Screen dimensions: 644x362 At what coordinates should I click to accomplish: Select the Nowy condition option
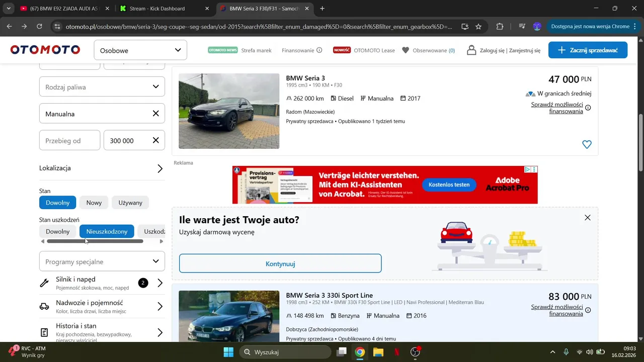pyautogui.click(x=94, y=203)
